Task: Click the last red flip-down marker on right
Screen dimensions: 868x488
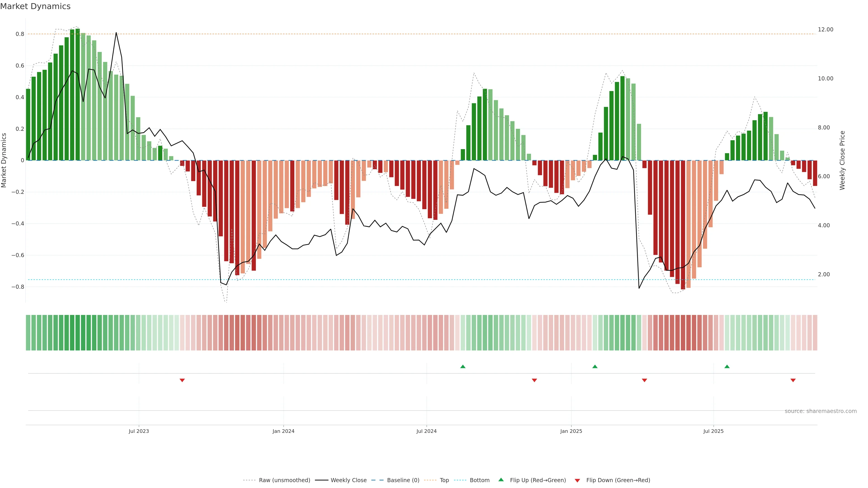Action: point(793,380)
